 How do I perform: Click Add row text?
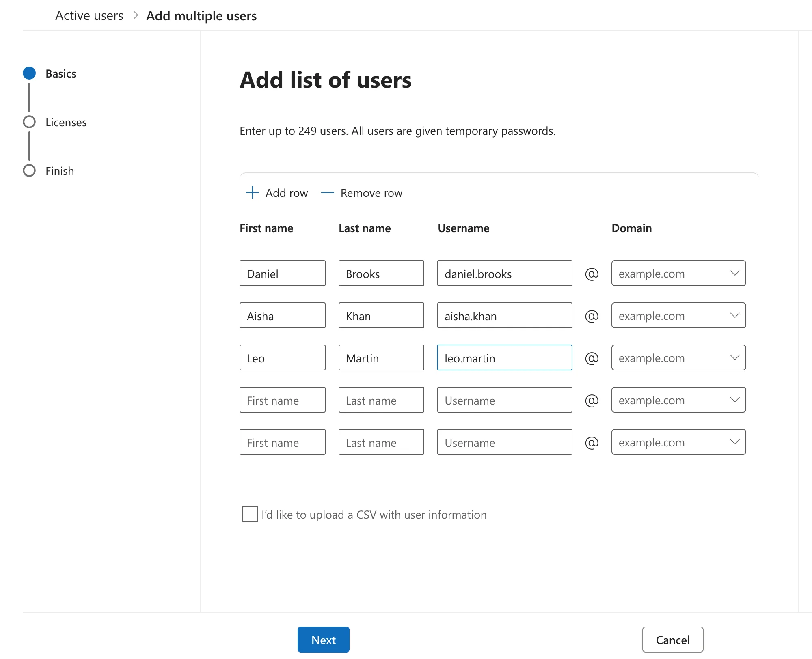[287, 193]
